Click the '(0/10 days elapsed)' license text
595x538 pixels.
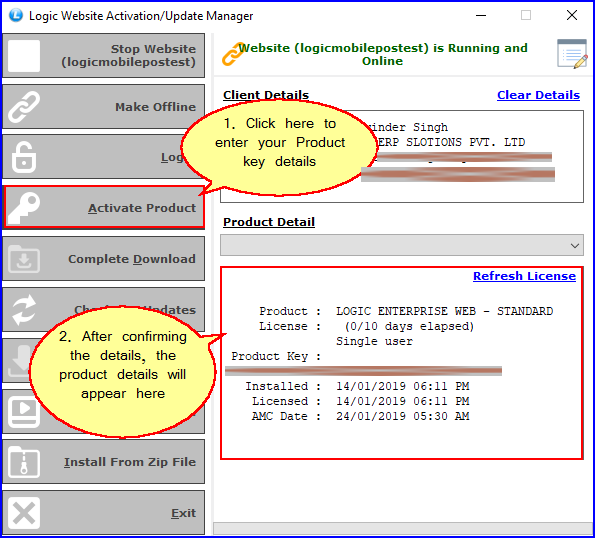tap(409, 326)
